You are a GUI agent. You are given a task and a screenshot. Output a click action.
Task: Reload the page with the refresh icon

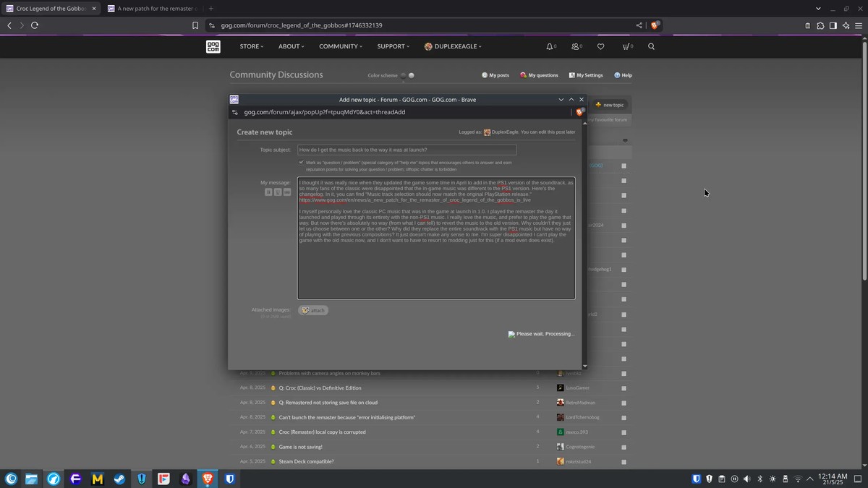coord(34,25)
